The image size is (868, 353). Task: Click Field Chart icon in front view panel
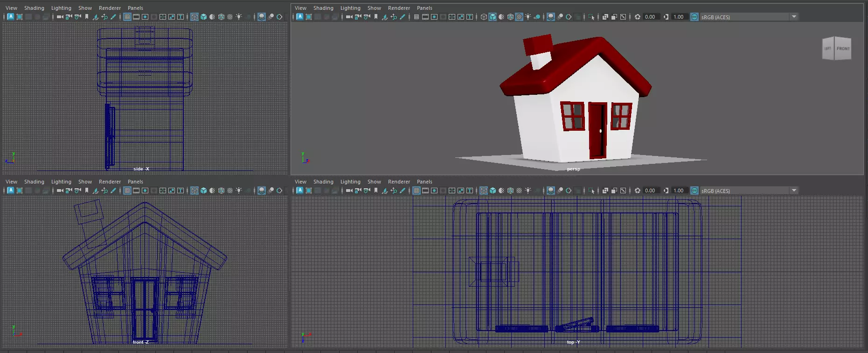(162, 191)
